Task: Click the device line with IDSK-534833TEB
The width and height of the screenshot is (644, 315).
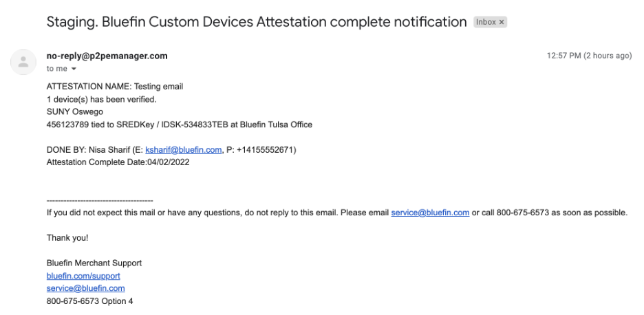Action: (179, 125)
